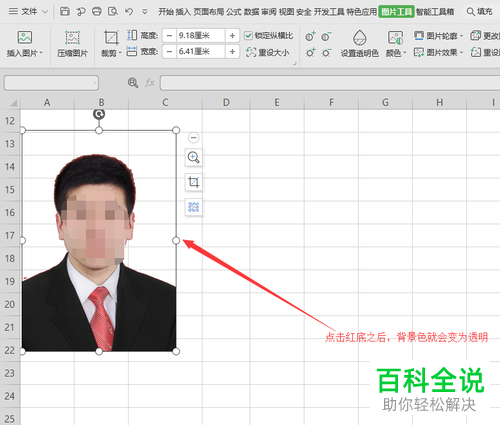
Task: Click the Save icon in quick toolbar
Action: tap(65, 12)
